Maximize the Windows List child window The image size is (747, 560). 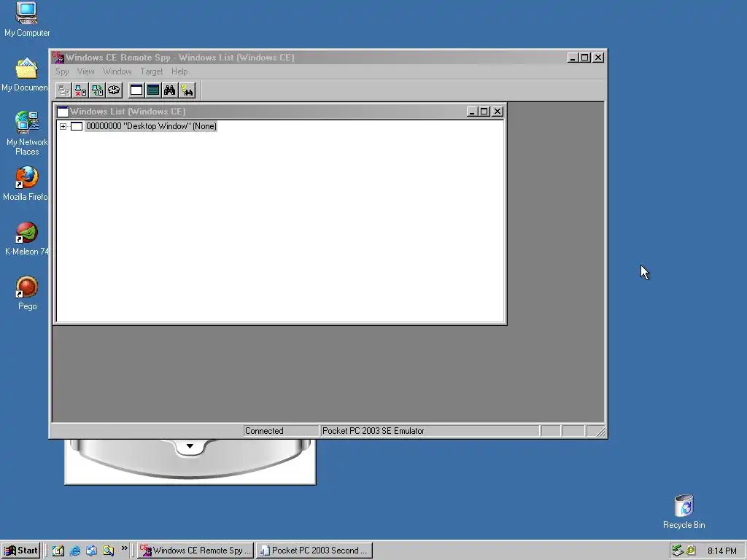coord(484,112)
